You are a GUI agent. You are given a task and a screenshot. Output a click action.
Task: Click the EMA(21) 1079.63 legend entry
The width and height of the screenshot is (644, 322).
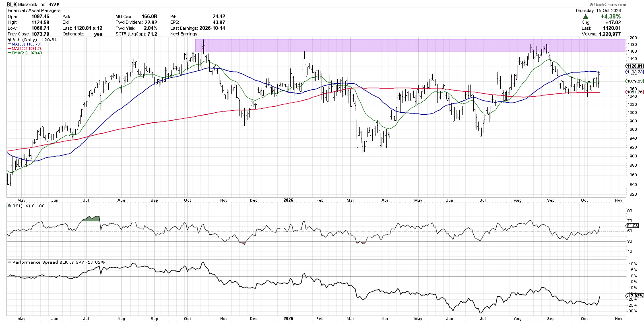coord(25,53)
